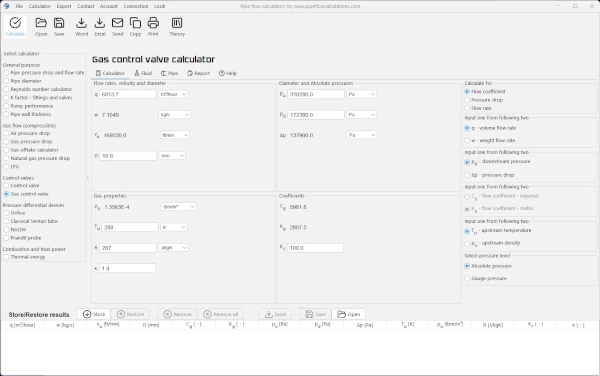Open the Pd pressure unit dropdown

point(361,114)
